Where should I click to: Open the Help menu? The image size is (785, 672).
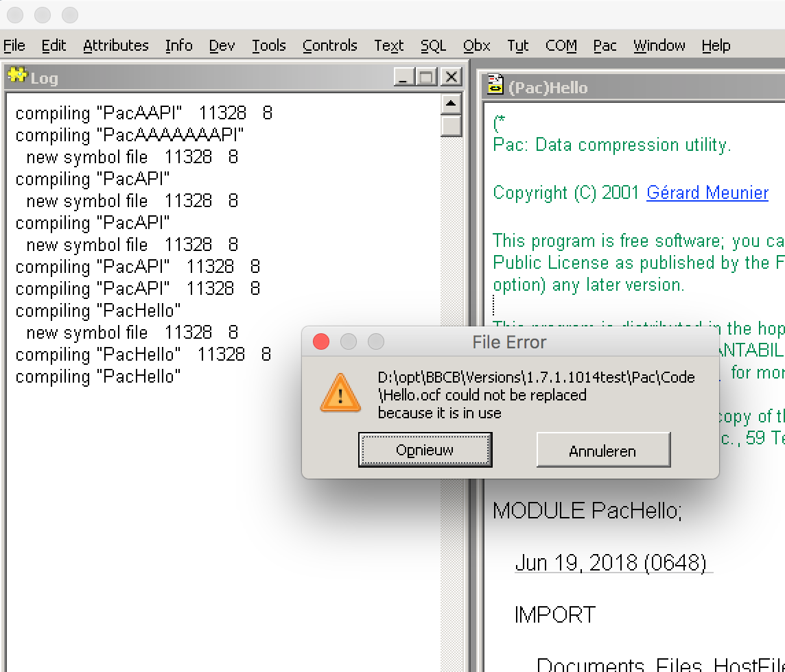pos(716,46)
